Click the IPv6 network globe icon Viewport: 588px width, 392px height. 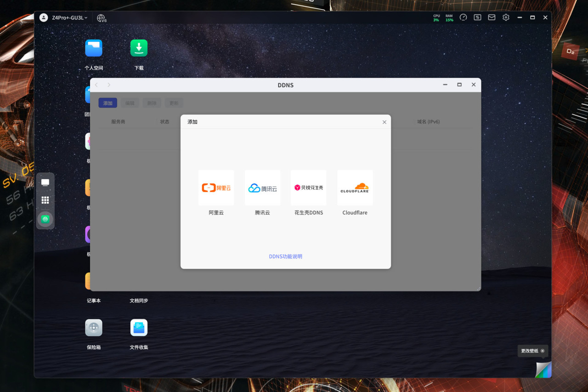(x=102, y=18)
